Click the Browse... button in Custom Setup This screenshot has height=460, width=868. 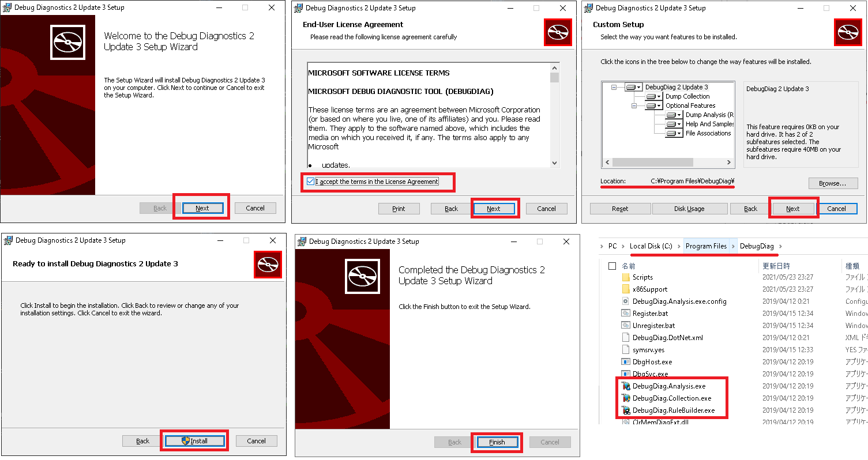click(x=833, y=183)
